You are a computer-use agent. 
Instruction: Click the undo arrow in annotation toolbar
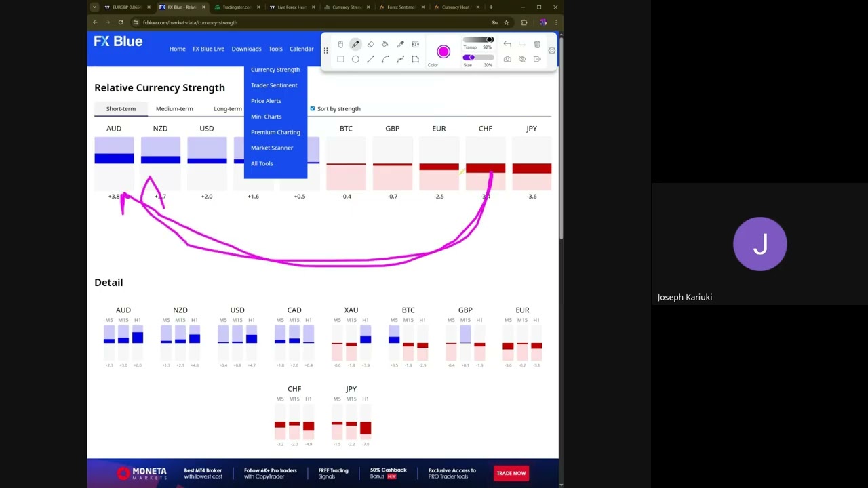point(507,45)
